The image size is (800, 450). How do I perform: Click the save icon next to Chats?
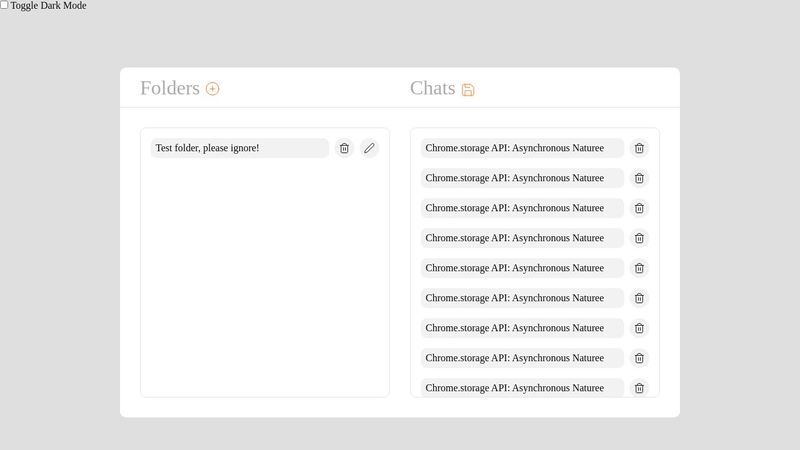pos(468,90)
